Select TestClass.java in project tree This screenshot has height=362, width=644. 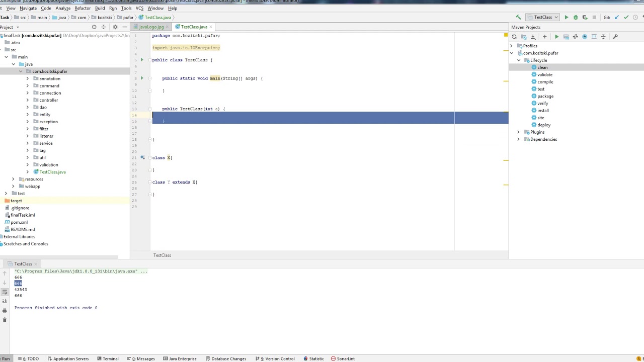point(52,172)
